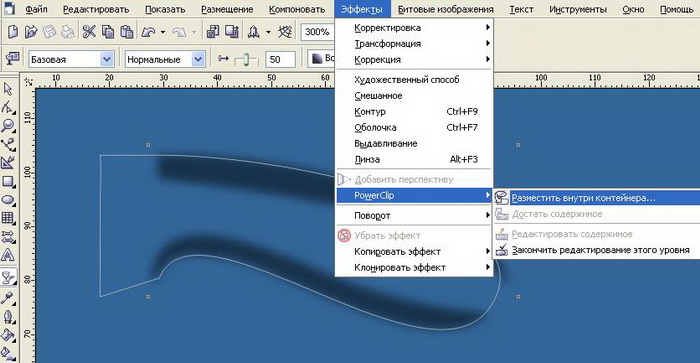Open the Компоновать menu

coord(297,9)
